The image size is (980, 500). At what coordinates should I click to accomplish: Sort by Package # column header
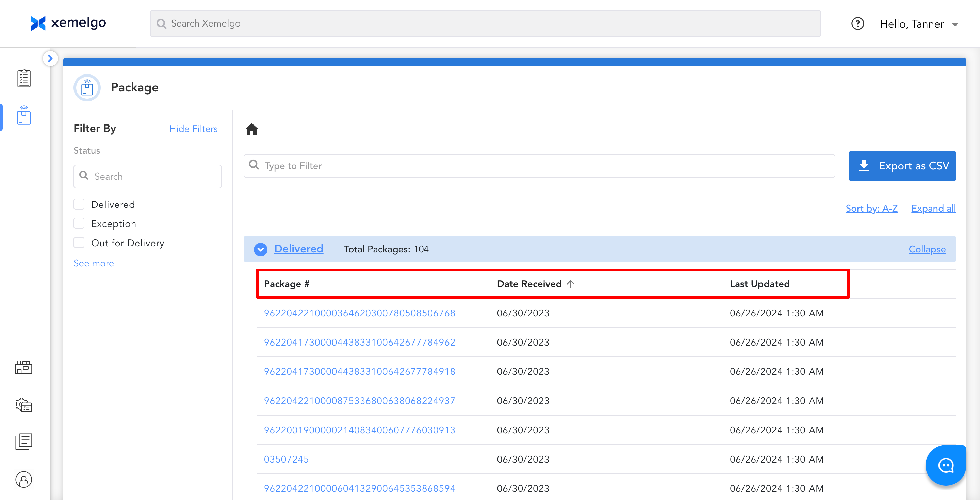287,284
